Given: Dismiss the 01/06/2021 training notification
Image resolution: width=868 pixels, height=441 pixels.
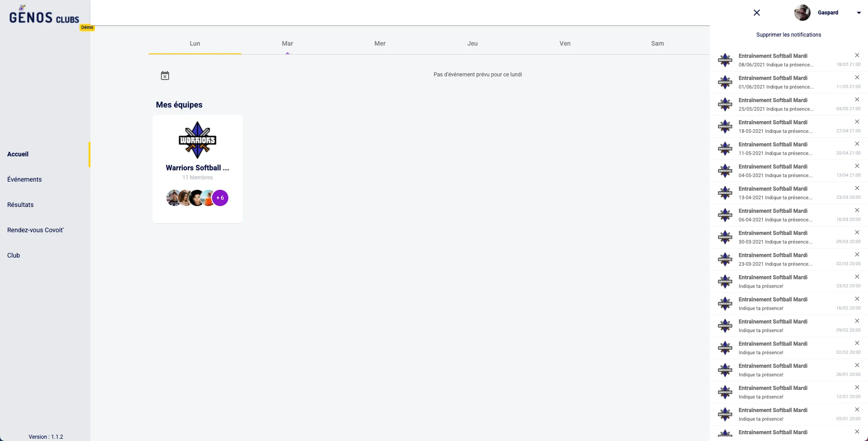Looking at the screenshot, I should 857,77.
